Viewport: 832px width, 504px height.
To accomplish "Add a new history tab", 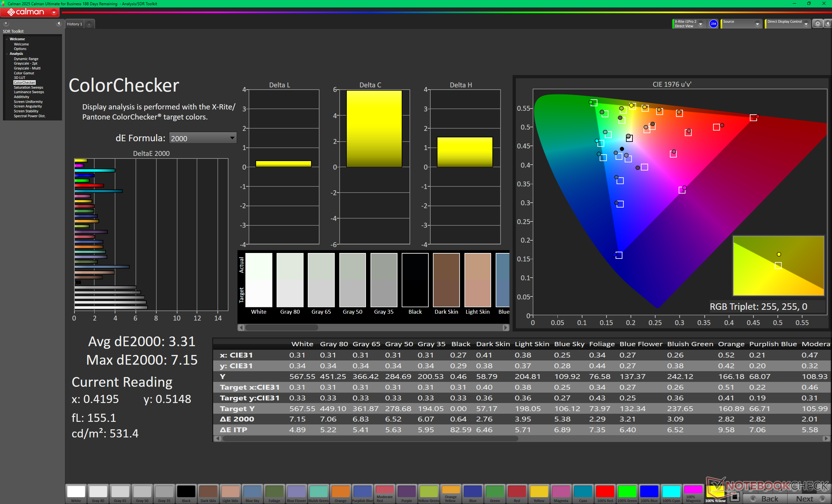I will pyautogui.click(x=89, y=24).
